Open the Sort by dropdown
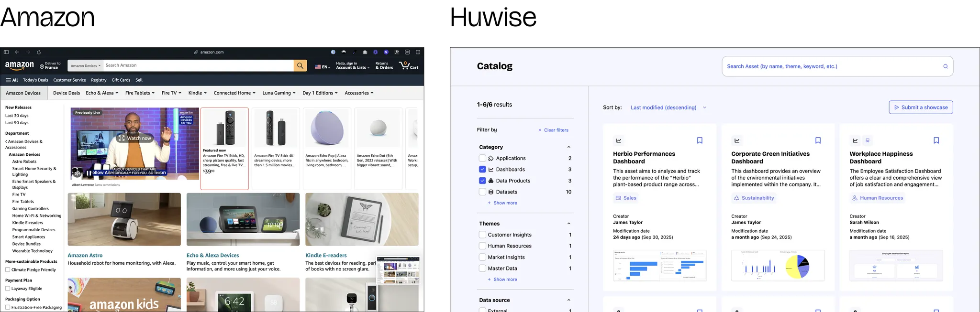This screenshot has height=312, width=980. coord(668,108)
